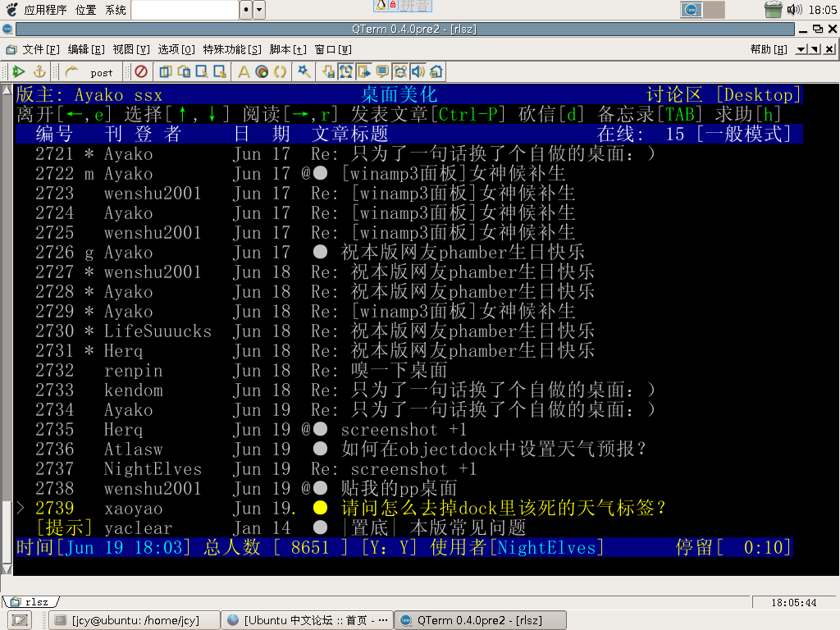
Task: Click the volume speaker tray icon
Action: point(794,10)
